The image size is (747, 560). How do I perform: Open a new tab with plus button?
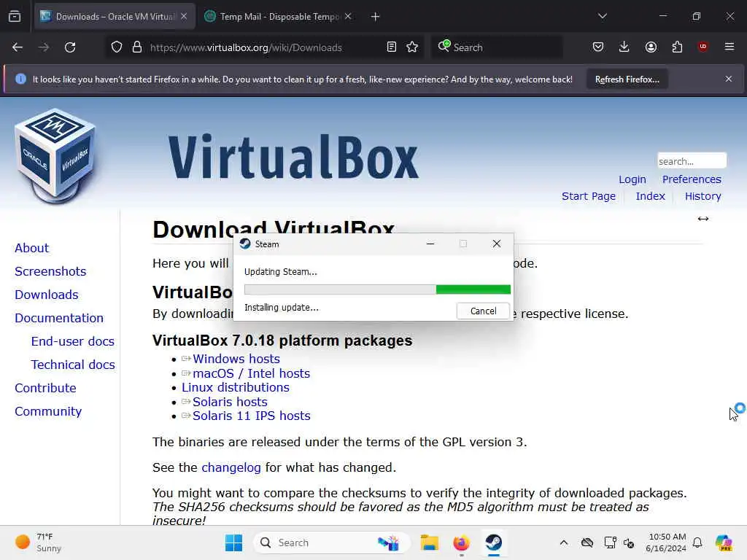coord(376,17)
